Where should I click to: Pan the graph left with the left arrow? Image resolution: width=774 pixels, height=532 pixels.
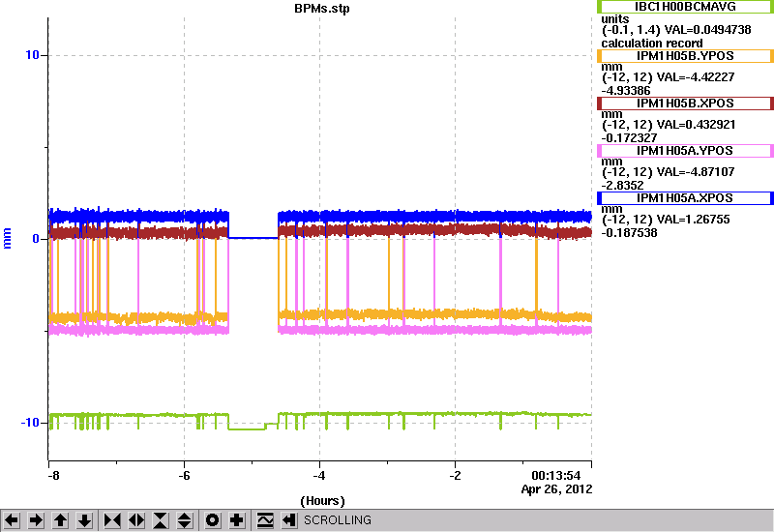12,520
